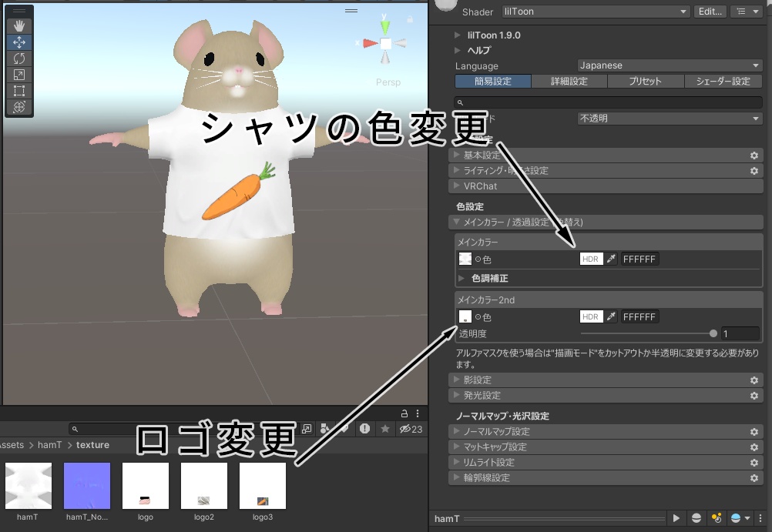Click the shader Edit... button
The width and height of the screenshot is (772, 532).
pos(710,12)
